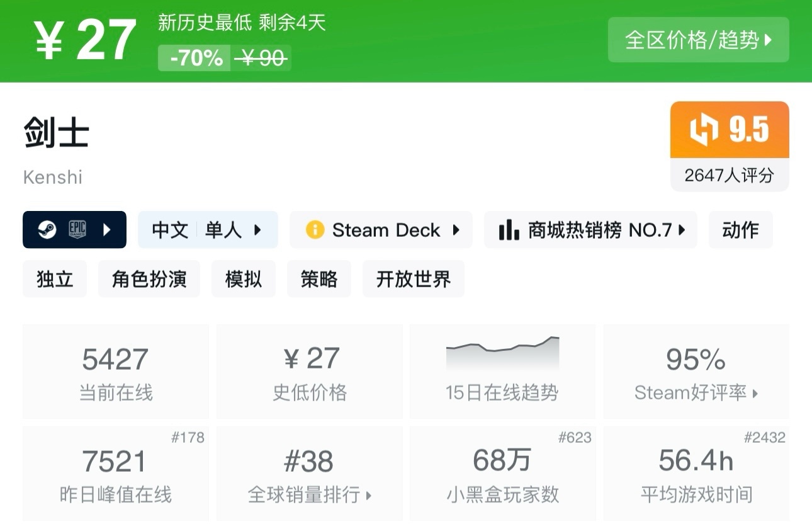The width and height of the screenshot is (812, 524).
Task: Select the 动作 tag
Action: click(x=740, y=230)
